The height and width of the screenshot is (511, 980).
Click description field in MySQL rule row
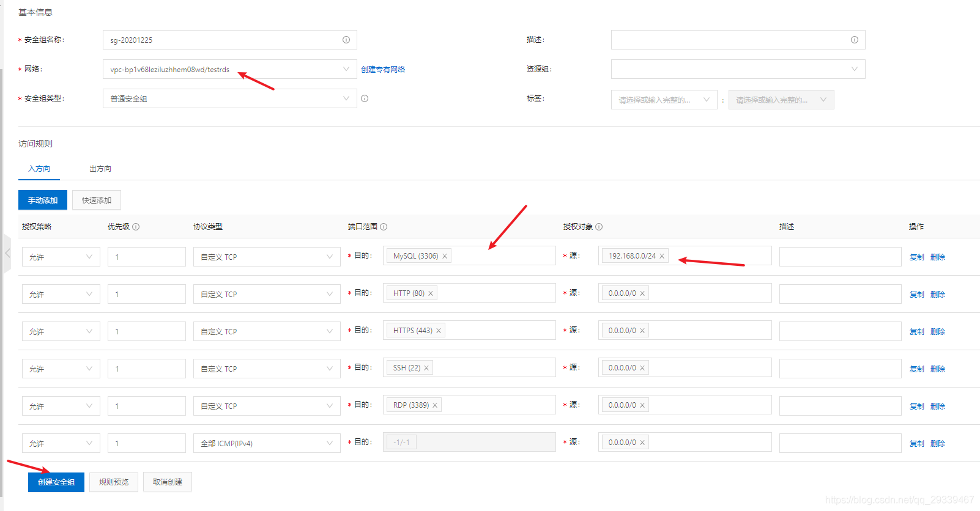841,257
